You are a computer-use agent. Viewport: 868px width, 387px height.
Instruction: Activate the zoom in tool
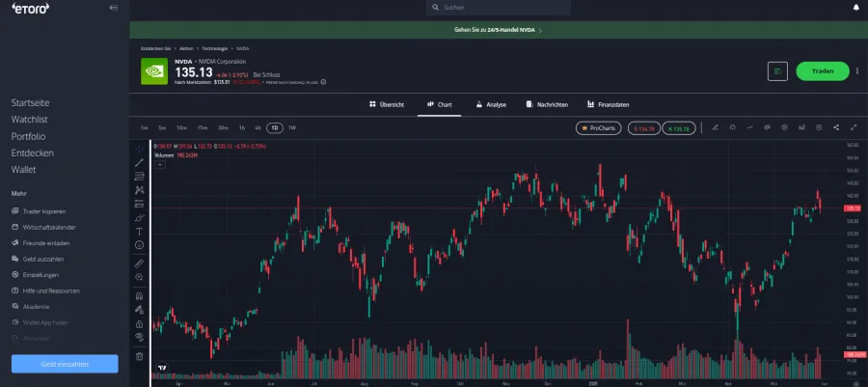(139, 277)
